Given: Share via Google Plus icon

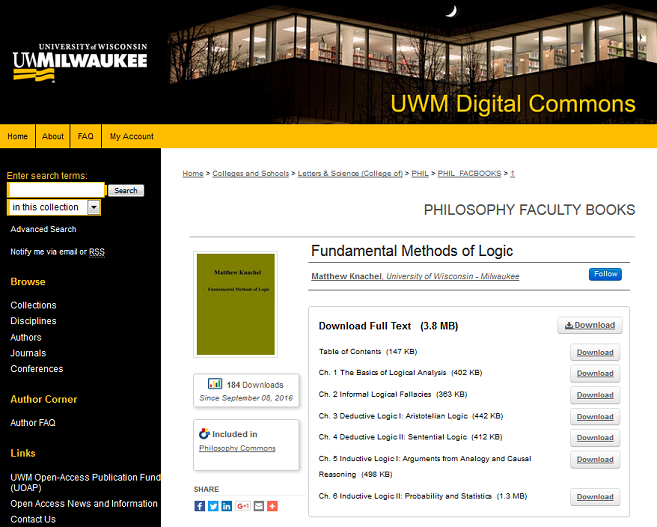Looking at the screenshot, I should [x=243, y=506].
